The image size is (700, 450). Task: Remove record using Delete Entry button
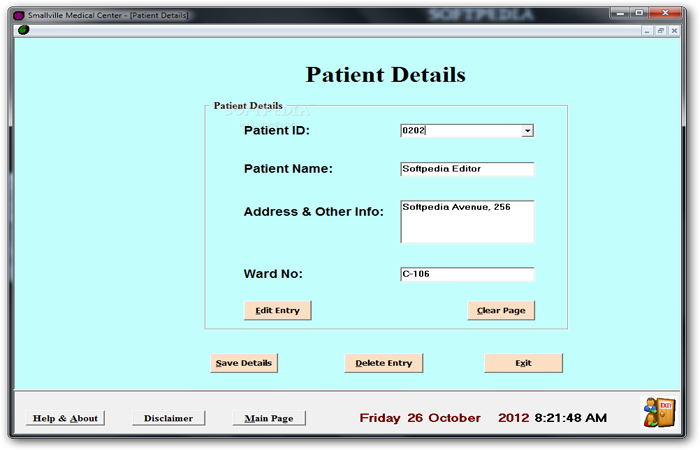tap(384, 363)
